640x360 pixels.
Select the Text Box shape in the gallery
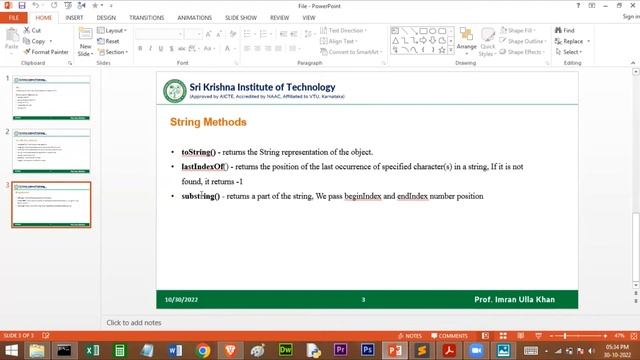(x=395, y=31)
